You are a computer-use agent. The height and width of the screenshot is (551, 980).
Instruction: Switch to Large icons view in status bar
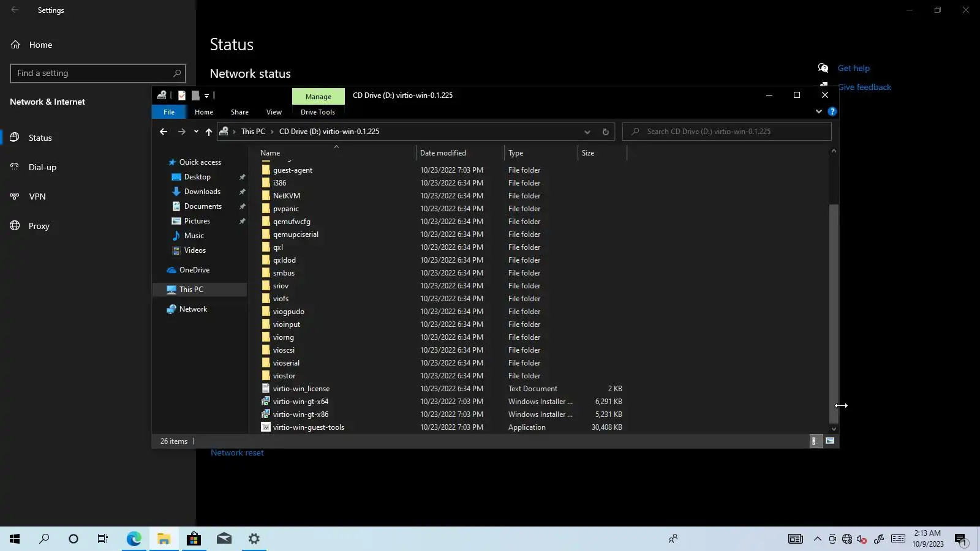click(x=830, y=441)
